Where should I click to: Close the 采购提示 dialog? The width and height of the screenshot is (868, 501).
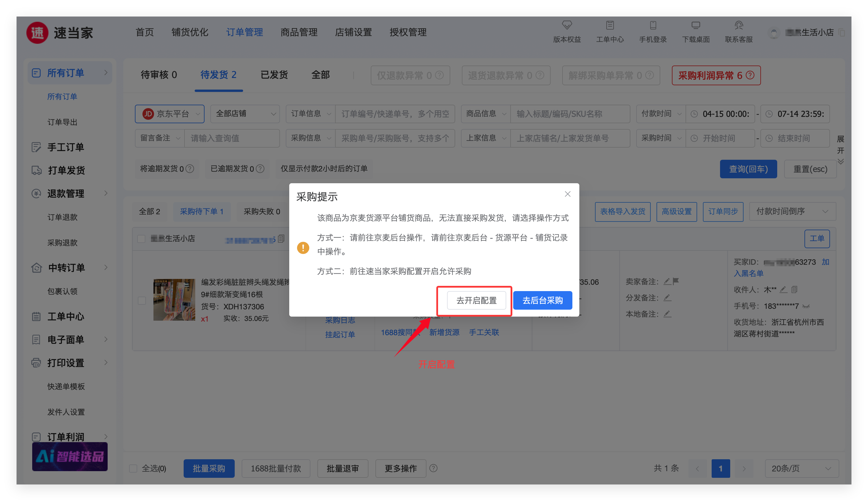tap(567, 194)
